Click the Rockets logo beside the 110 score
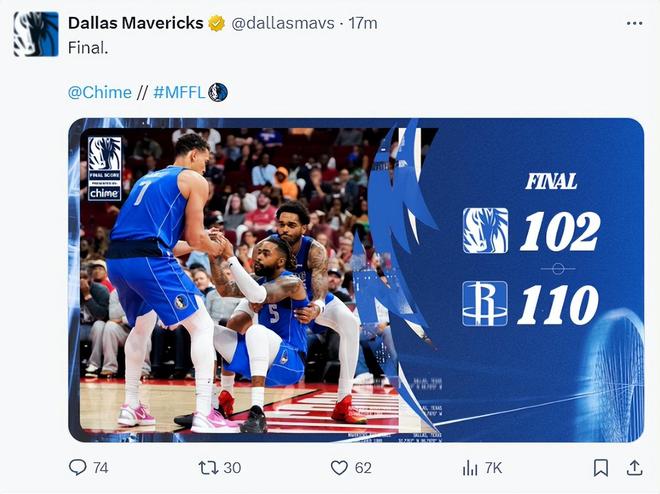The width and height of the screenshot is (660, 494). (x=485, y=303)
